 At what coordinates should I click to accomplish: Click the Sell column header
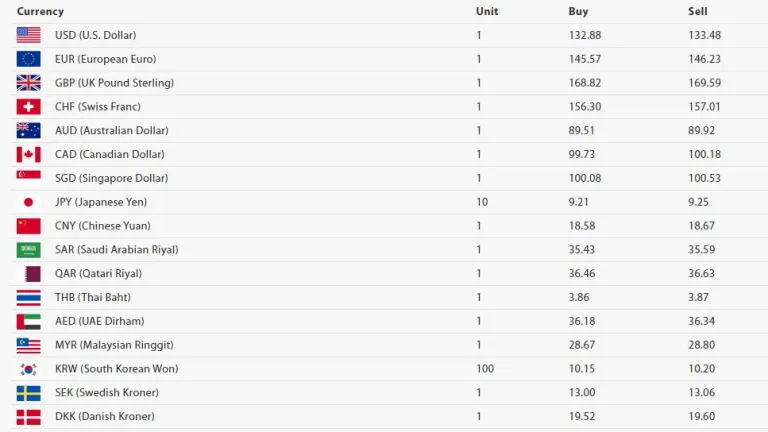pos(698,12)
